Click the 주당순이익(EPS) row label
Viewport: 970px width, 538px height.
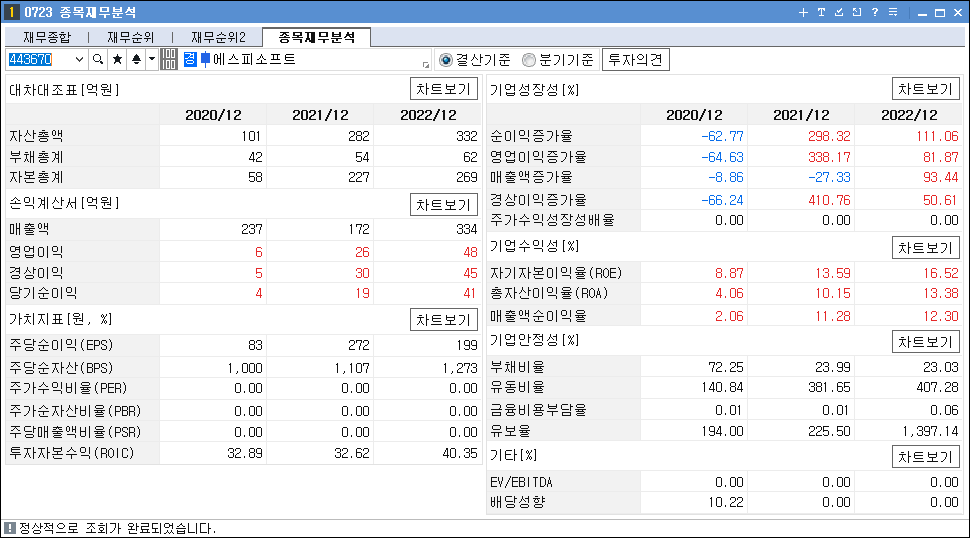pyautogui.click(x=61, y=345)
